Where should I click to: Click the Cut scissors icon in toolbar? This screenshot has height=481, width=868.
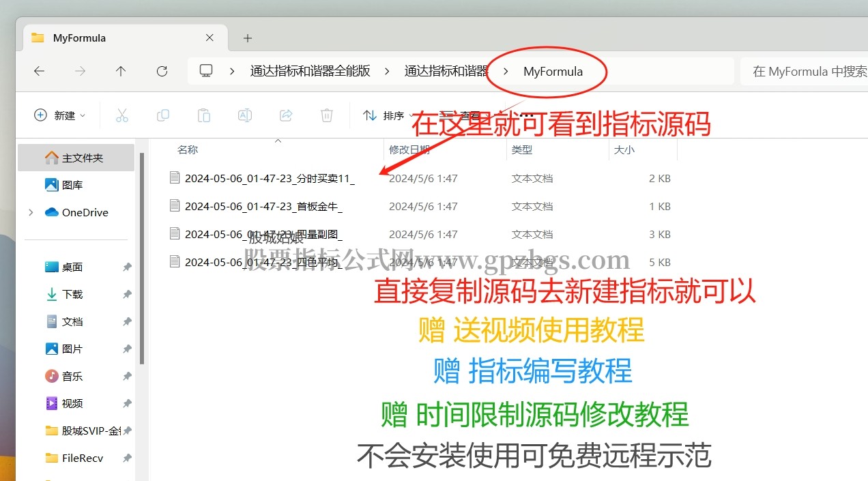122,115
